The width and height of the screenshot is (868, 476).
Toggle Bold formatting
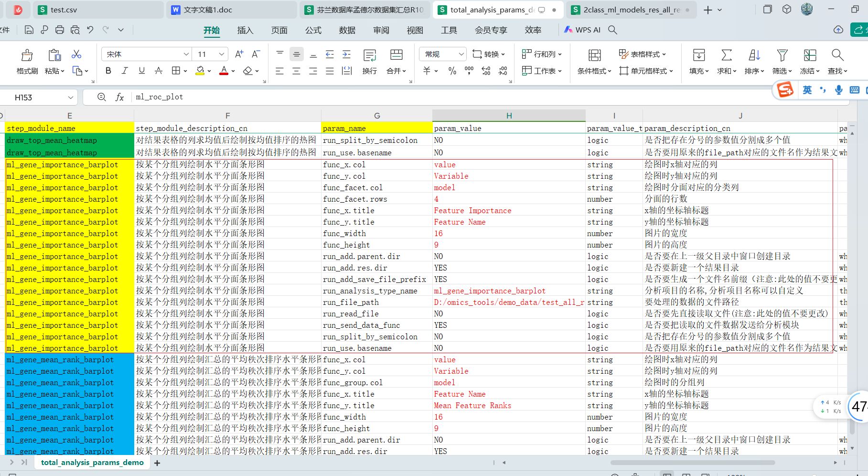pyautogui.click(x=108, y=71)
